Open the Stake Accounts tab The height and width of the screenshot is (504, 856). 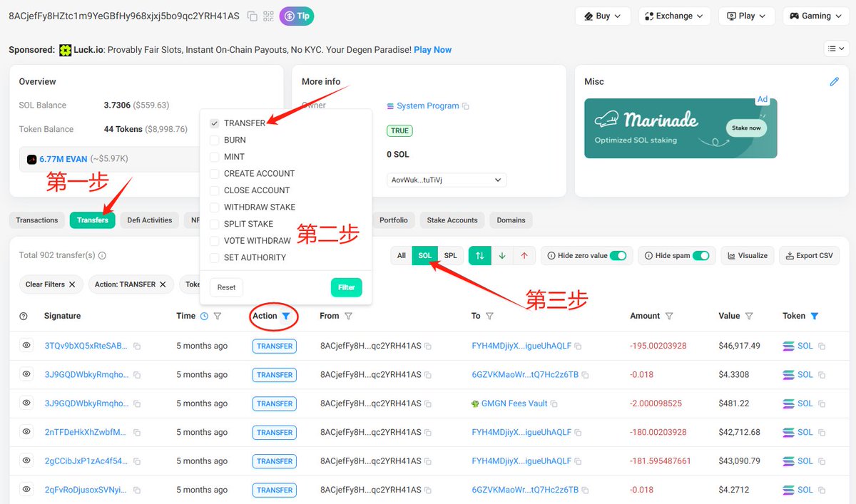tap(452, 220)
